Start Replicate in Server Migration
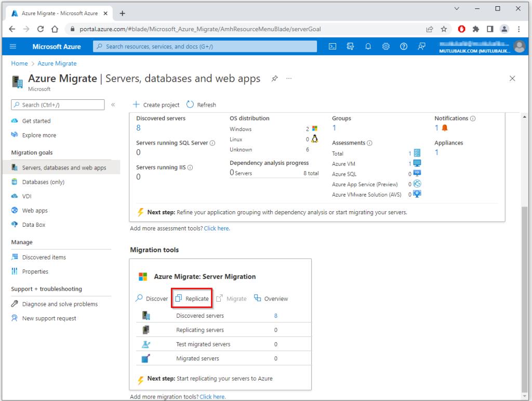 click(x=192, y=299)
